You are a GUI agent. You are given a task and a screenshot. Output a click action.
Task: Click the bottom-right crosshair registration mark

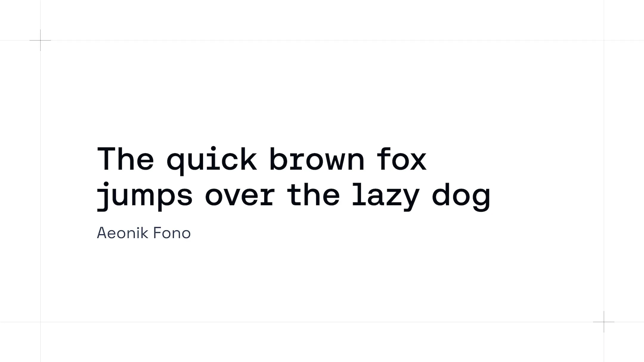coord(604,322)
